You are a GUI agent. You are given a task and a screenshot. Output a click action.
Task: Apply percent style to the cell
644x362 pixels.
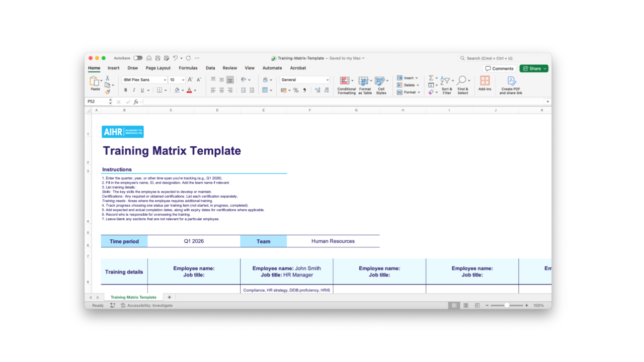[x=296, y=90]
